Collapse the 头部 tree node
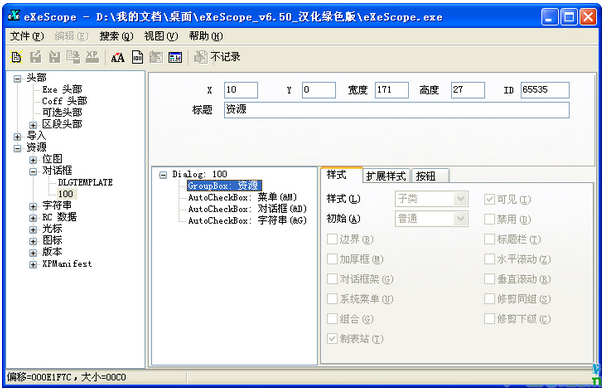This screenshot has width=606, height=390. tap(17, 79)
